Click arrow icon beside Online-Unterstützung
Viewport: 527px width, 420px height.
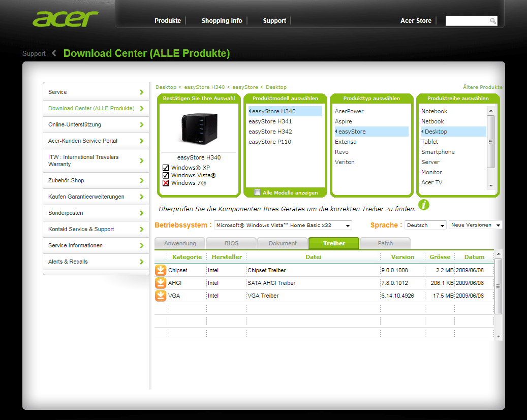141,124
